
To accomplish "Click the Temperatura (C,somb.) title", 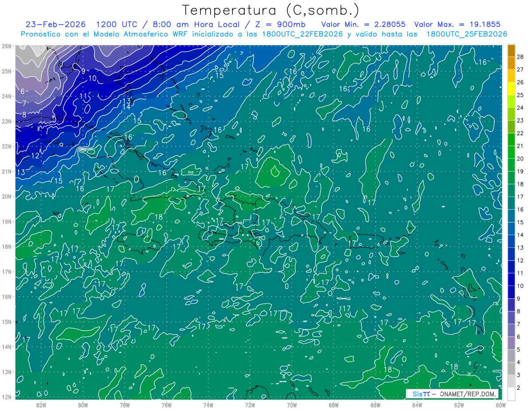I will [270, 10].
